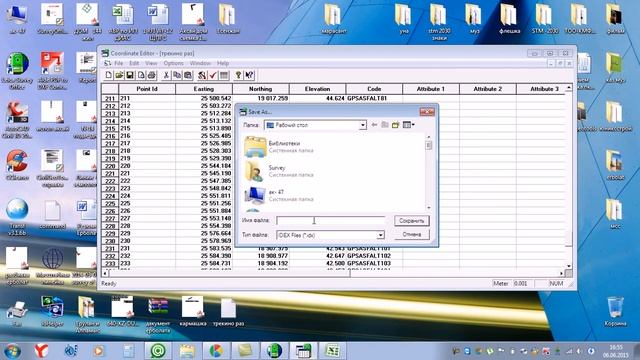
Task: Open the Options menu
Action: [x=173, y=63]
